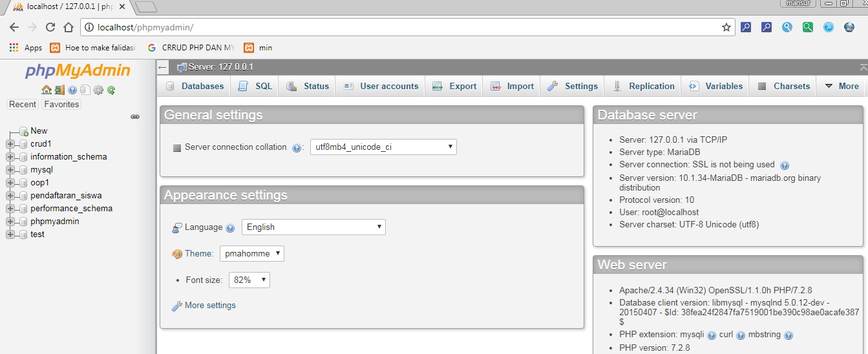Viewport: 868px width, 354px height.
Task: Click the globe extension icon
Action: click(x=849, y=27)
